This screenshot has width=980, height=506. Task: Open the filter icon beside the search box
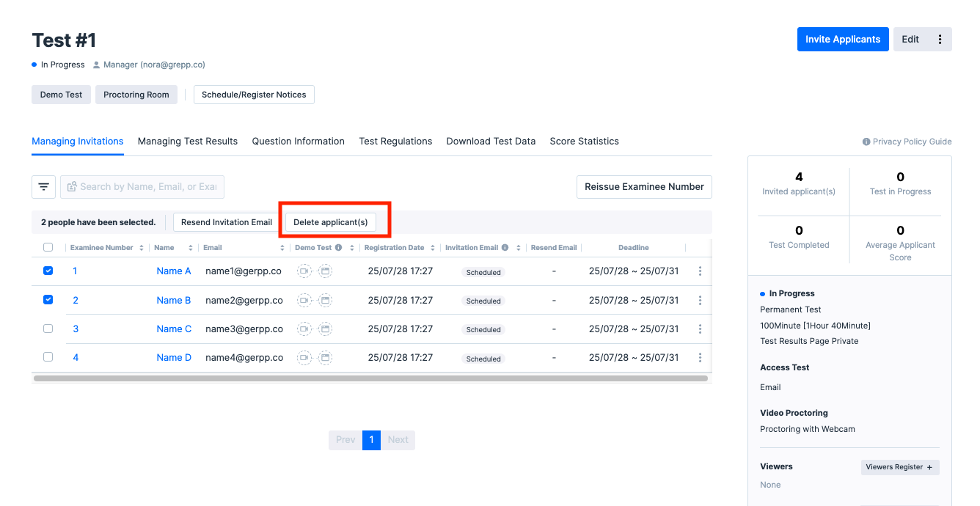(43, 187)
